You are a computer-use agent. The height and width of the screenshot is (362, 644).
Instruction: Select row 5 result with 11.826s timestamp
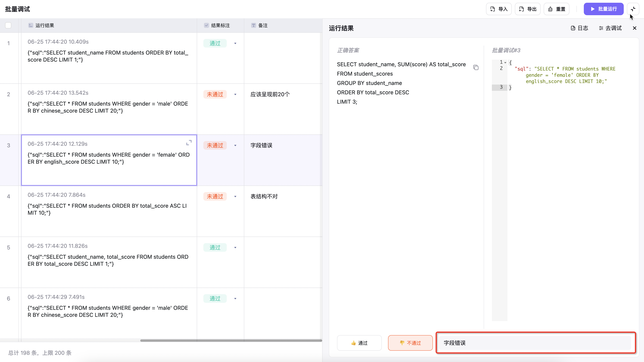pos(109,262)
